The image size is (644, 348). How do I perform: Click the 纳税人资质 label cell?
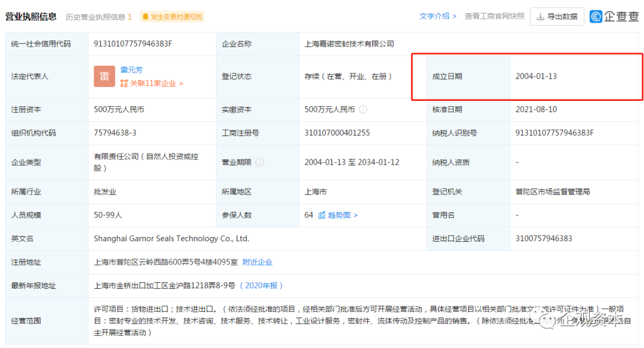click(x=468, y=162)
